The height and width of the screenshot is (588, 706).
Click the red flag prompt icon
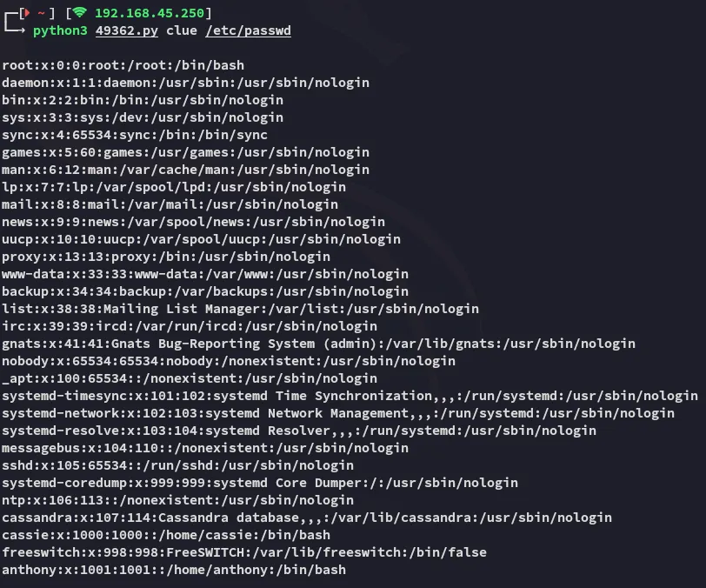(x=25, y=13)
